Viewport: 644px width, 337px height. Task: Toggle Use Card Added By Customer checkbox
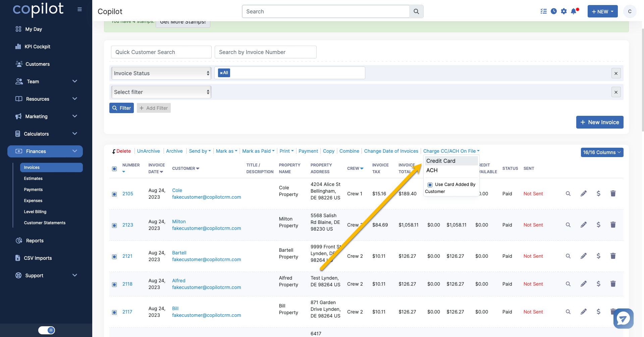tap(430, 185)
